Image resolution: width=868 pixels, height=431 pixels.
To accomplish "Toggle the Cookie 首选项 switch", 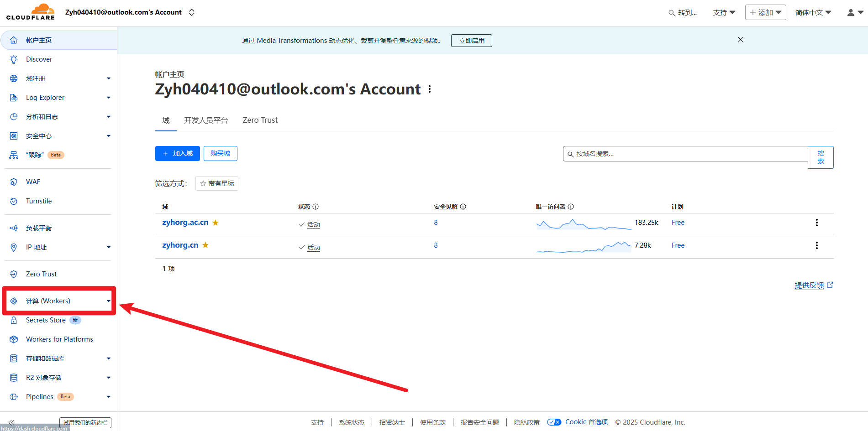I will point(554,422).
